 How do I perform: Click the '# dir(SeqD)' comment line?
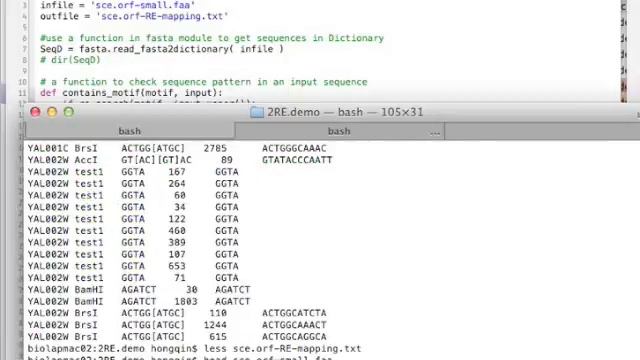click(x=70, y=60)
